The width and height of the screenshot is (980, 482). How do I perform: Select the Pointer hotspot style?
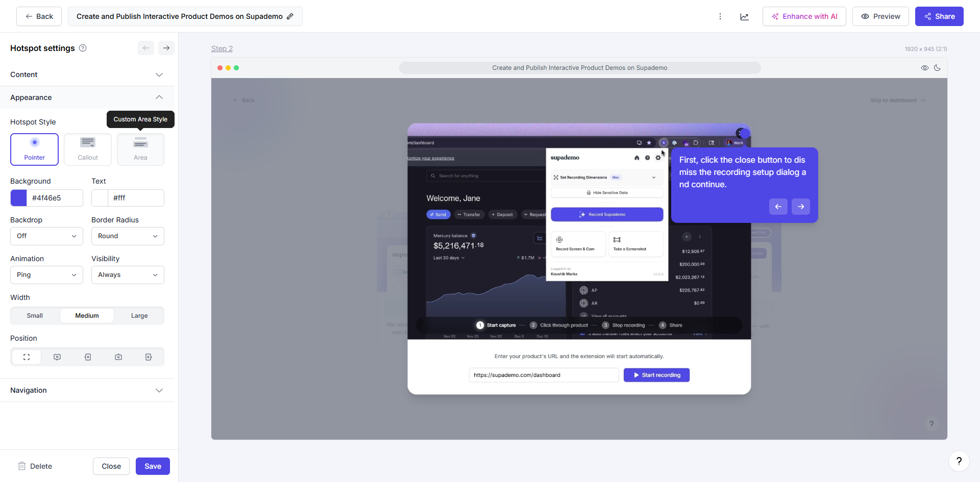pyautogui.click(x=35, y=149)
